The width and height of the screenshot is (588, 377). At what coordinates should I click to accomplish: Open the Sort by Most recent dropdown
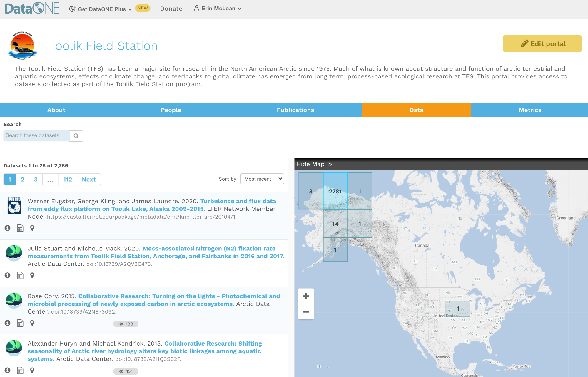[262, 179]
